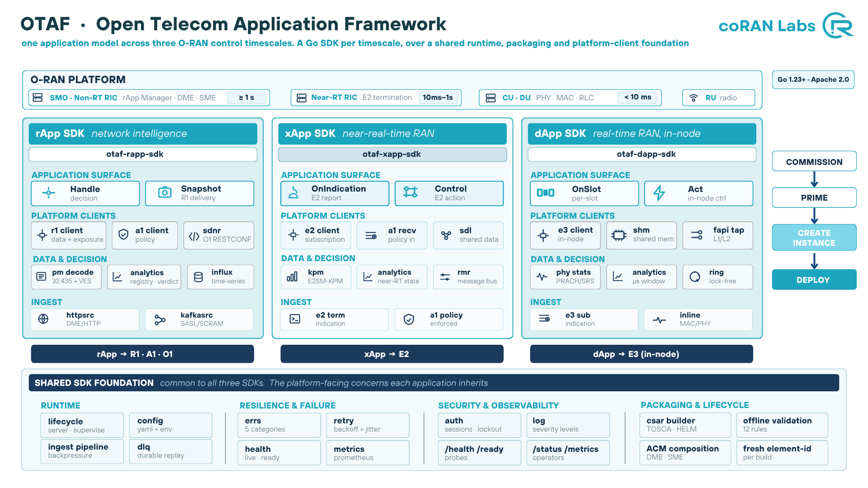
Task: Click the phy stats waveform icon
Action: 542,277
